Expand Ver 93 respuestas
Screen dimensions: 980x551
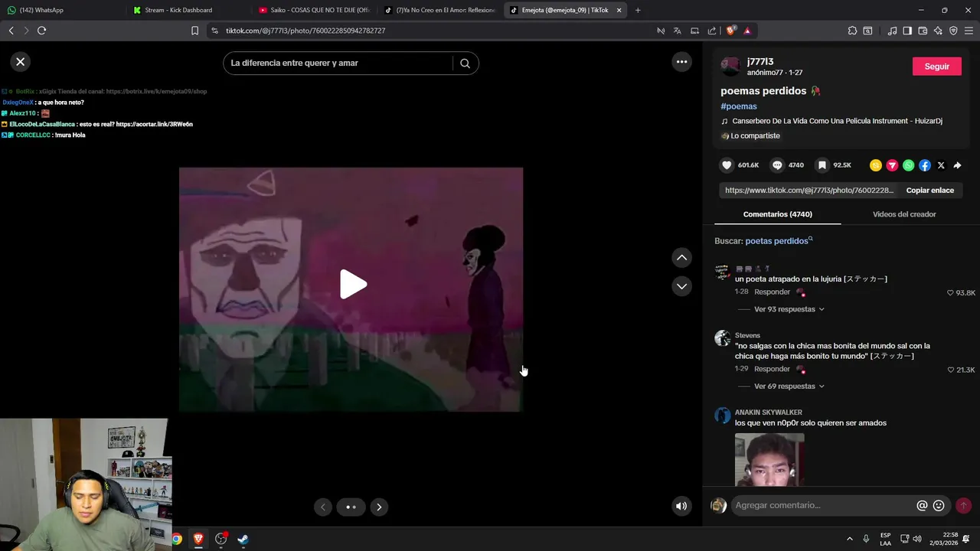(789, 309)
